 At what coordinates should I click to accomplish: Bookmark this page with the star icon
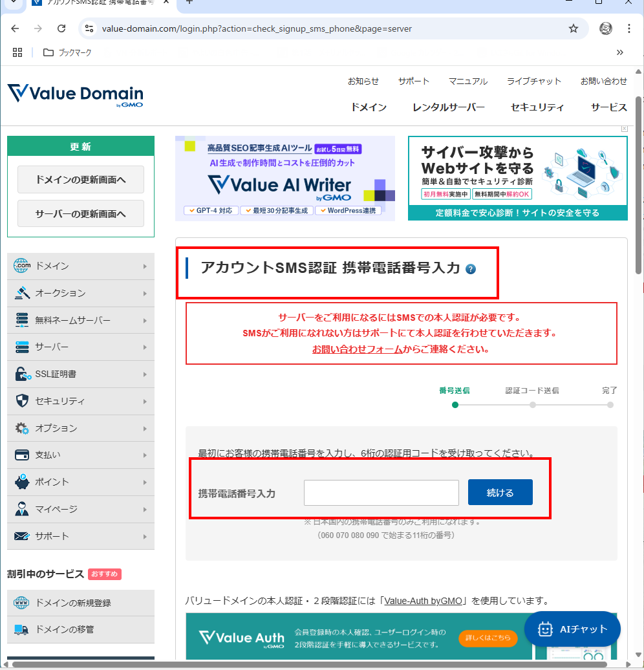click(573, 28)
